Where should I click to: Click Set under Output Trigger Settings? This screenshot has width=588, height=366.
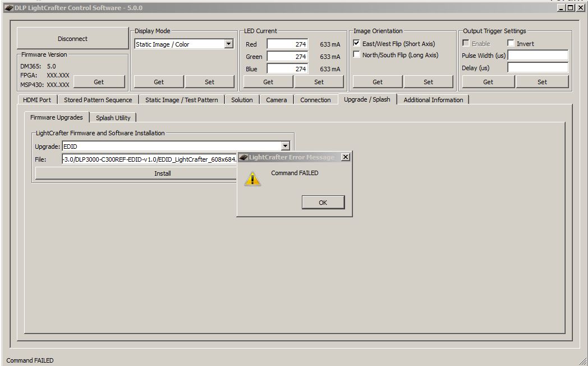[542, 82]
